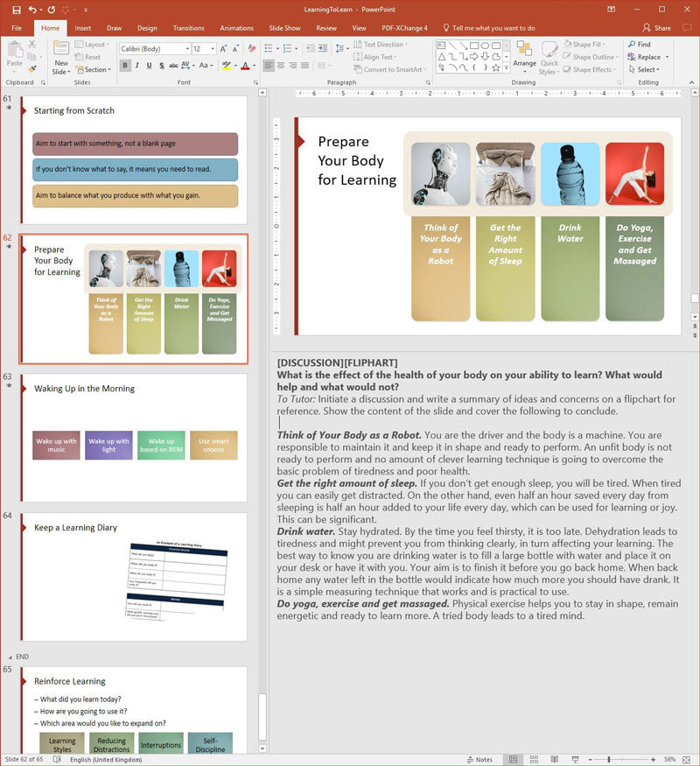Click Convert to SmartArt
Screen dimensions: 700x766
pos(389,70)
